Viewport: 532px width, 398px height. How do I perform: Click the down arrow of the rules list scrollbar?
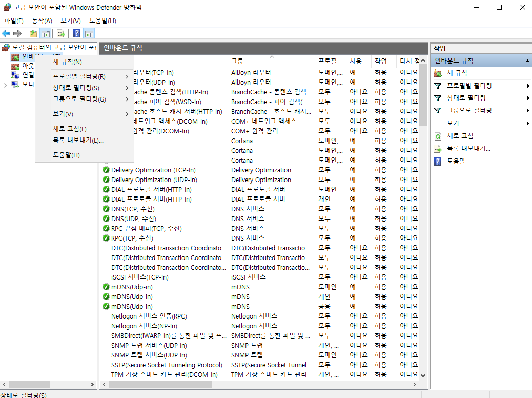click(x=423, y=375)
